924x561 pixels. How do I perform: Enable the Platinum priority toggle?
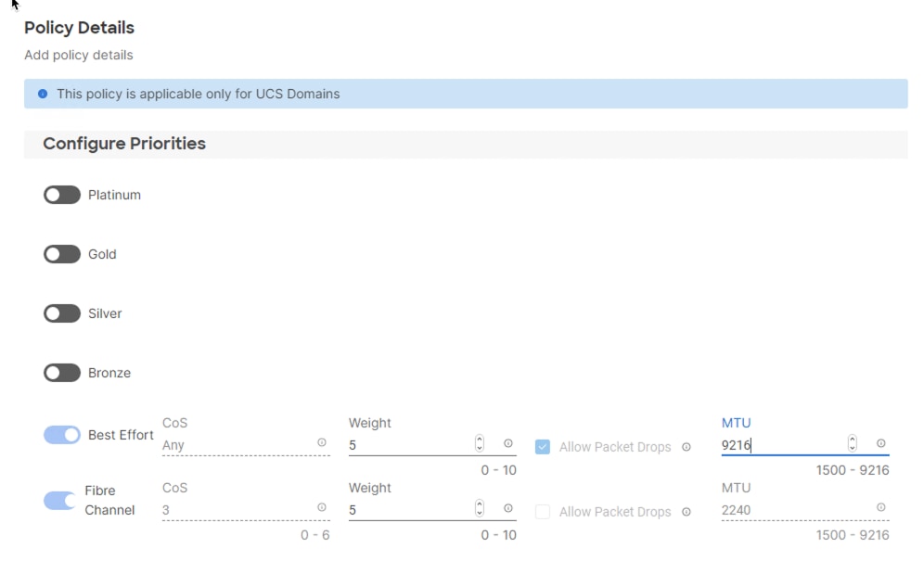coord(61,195)
